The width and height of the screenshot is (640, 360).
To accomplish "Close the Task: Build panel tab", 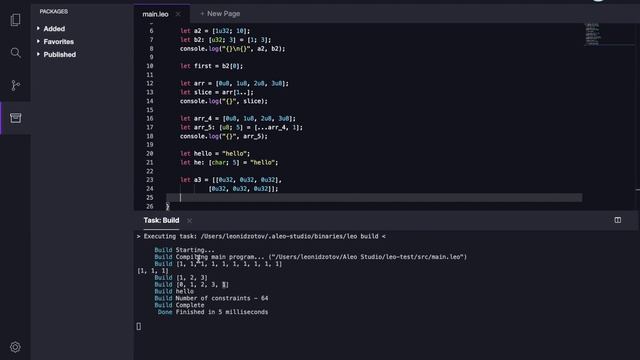I will click(189, 220).
